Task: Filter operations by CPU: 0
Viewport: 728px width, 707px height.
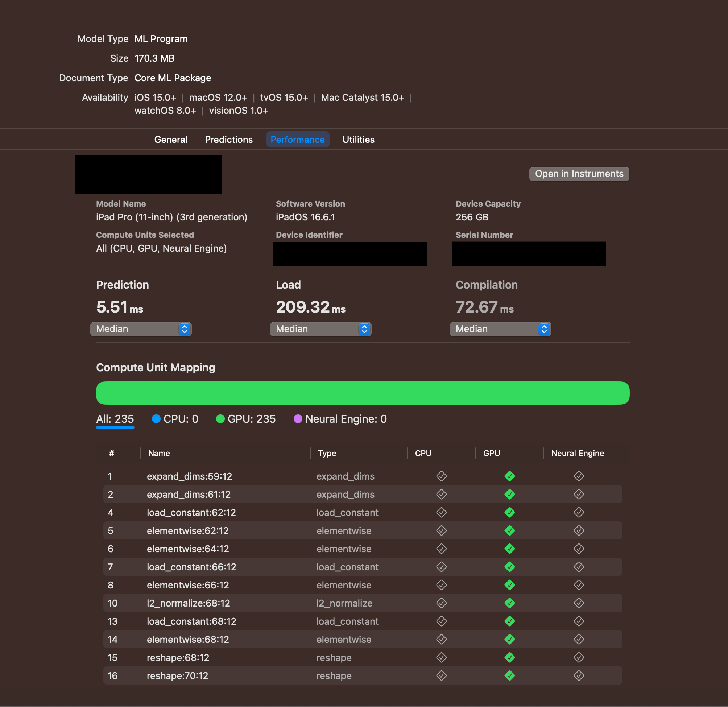Action: [x=175, y=419]
